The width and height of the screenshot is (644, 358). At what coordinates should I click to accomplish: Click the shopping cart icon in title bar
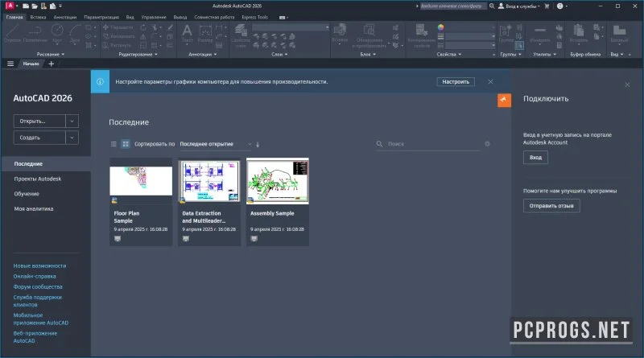(547, 6)
